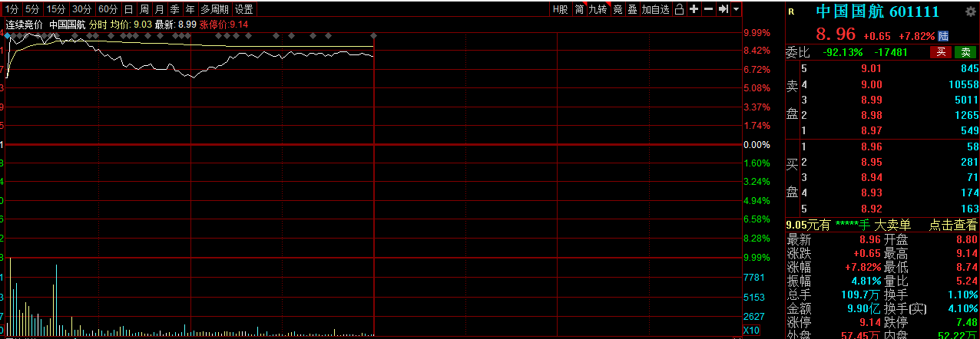
Task: Click the 陆 badge icon
Action: (943, 35)
